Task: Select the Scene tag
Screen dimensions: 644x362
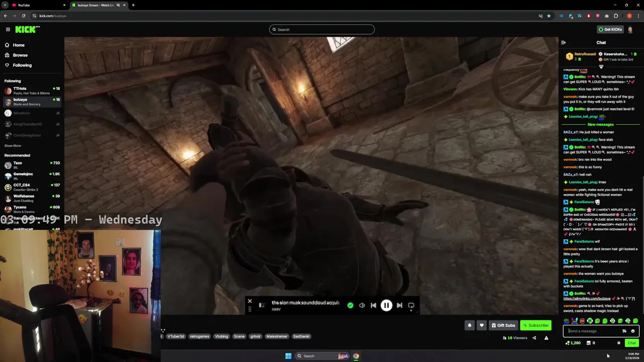Action: pos(239,336)
